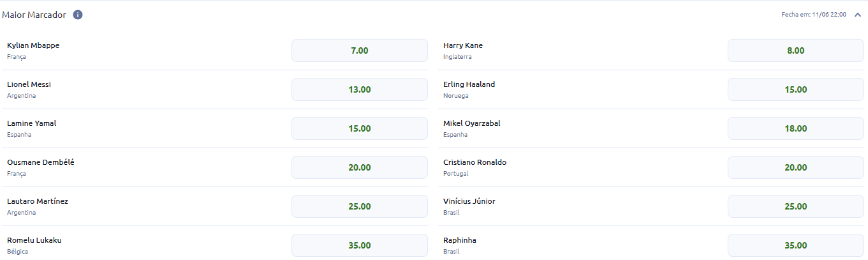Choose Ousmane Dembélé odds 20.00

(x=360, y=167)
